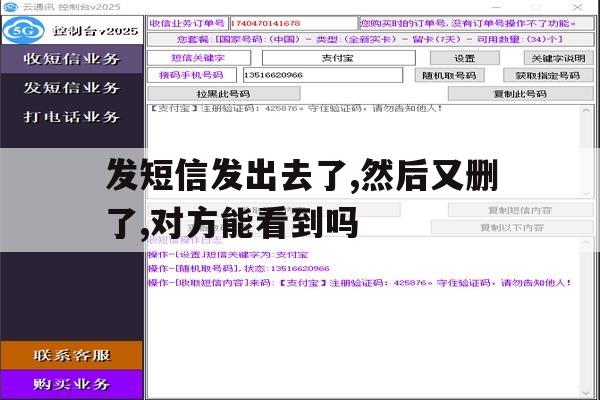Click log line 操作-[收取短信内容]来码
The image size is (600, 400).
click(359, 283)
